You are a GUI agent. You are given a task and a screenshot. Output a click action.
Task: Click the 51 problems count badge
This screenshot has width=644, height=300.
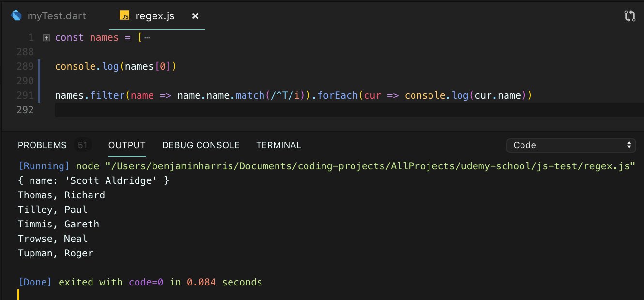[x=82, y=145]
